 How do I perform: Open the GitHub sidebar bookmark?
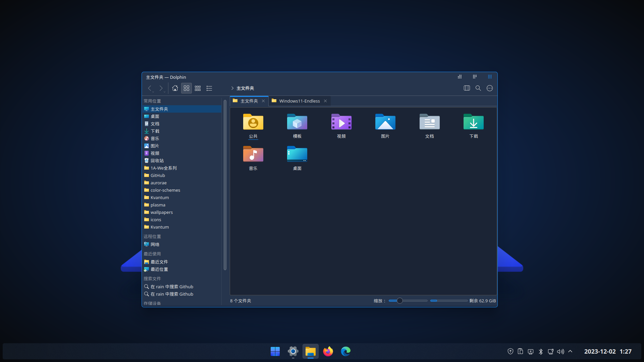click(182, 175)
